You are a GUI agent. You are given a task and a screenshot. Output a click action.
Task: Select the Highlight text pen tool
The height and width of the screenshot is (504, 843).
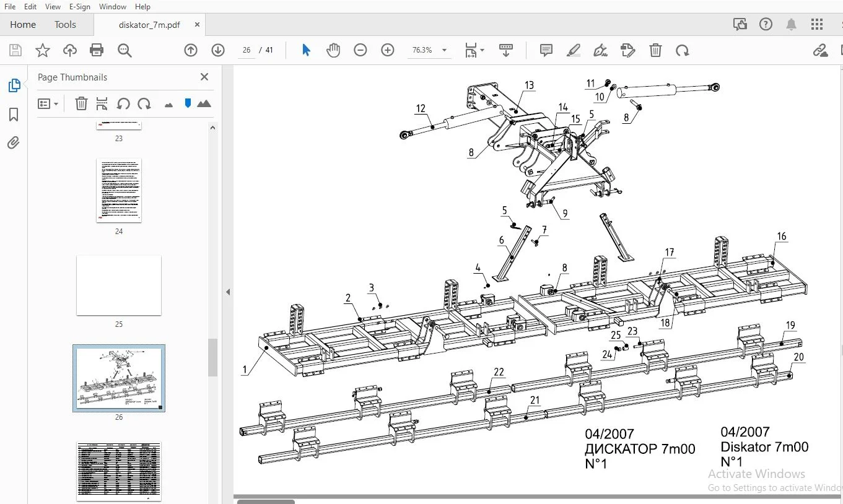[574, 50]
